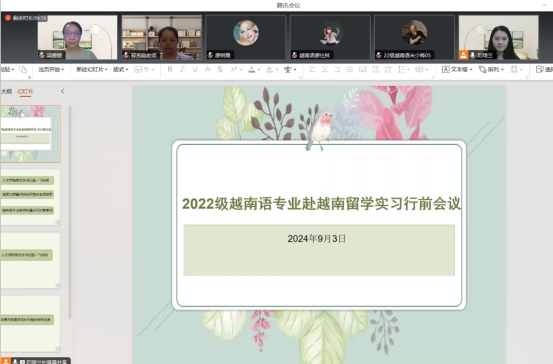Switch to the 幻灯片 slides tab

click(25, 91)
